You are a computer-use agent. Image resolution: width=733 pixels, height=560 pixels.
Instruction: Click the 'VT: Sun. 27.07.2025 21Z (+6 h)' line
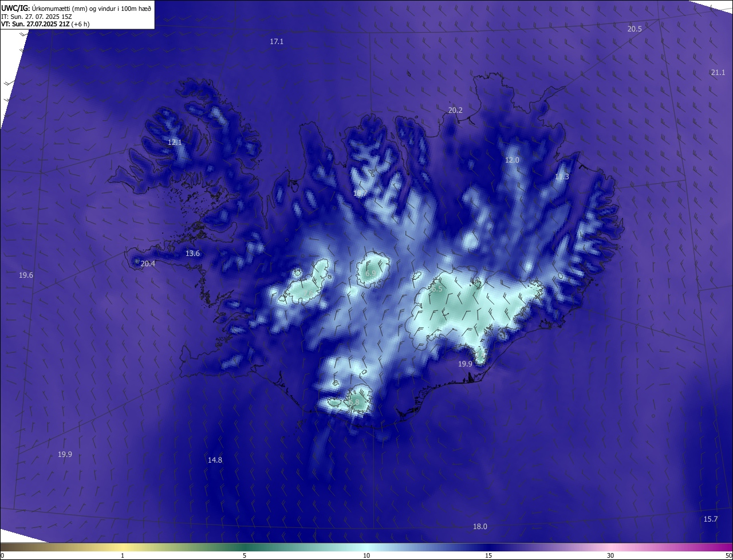click(x=45, y=24)
